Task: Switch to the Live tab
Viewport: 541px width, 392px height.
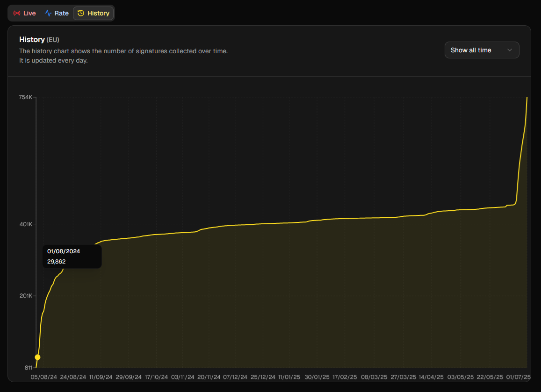Action: (x=24, y=13)
